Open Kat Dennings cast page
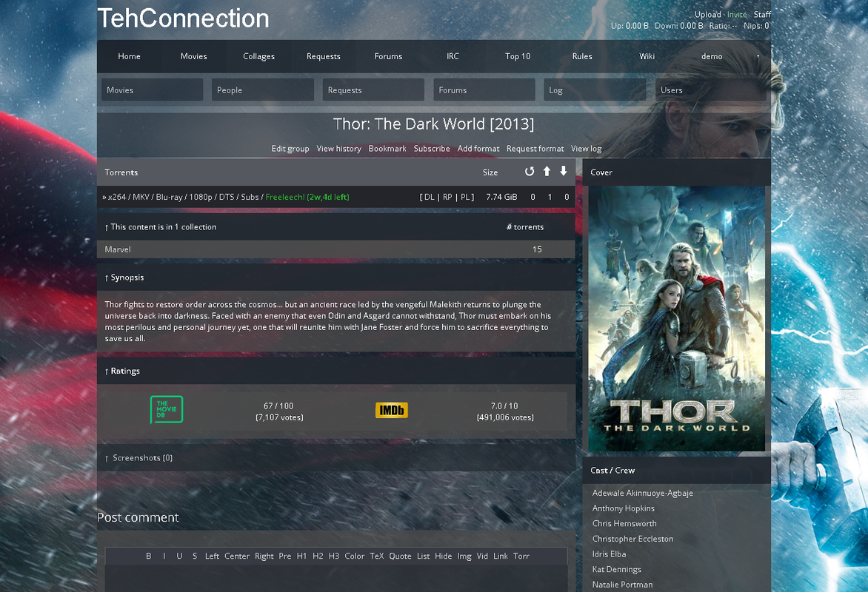 [617, 569]
